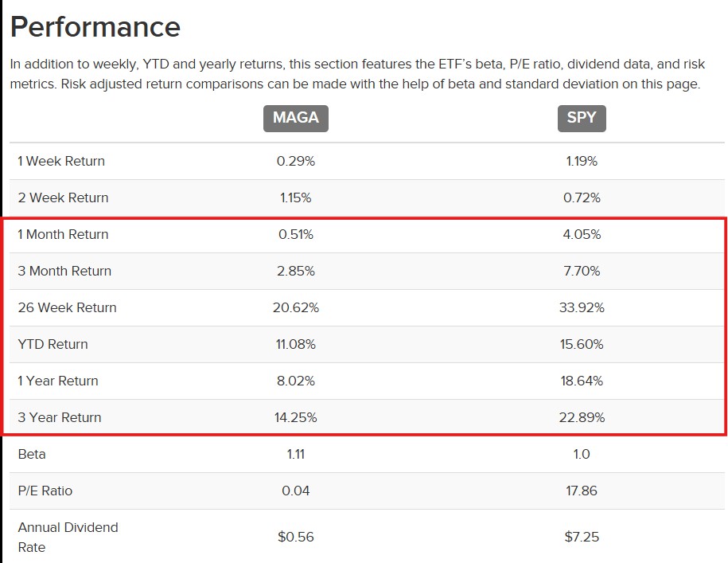Select SPY's P/E ratio value 17.86
Viewport: 728px width, 563px height.
click(582, 491)
